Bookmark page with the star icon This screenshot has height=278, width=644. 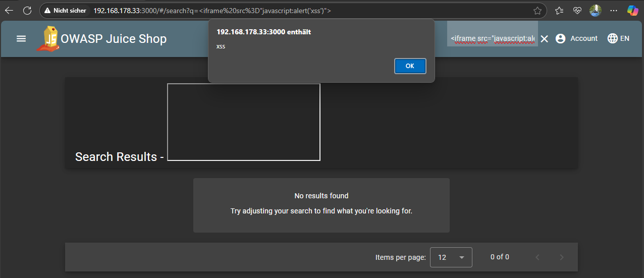click(538, 11)
